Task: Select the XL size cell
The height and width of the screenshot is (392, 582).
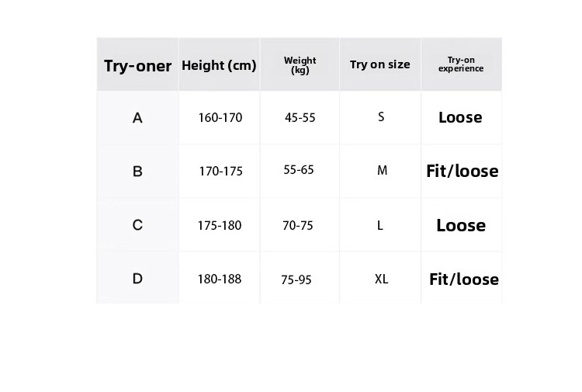Action: (381, 279)
